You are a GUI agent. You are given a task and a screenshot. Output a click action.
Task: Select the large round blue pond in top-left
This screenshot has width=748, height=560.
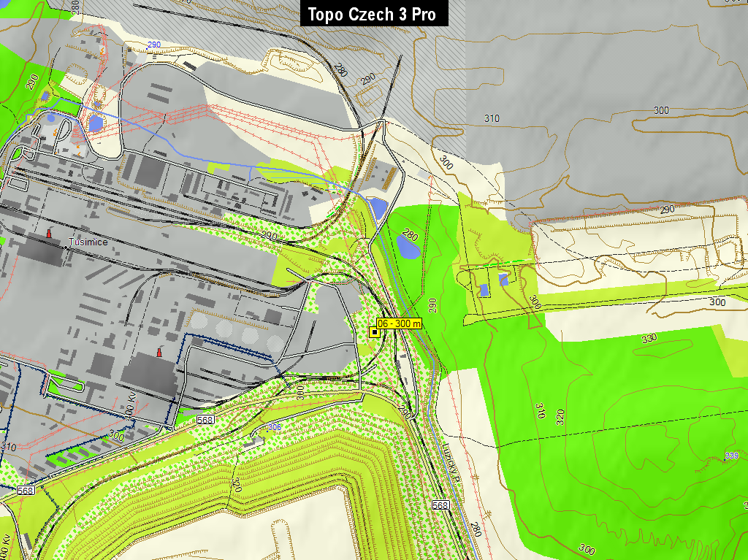tap(96, 123)
